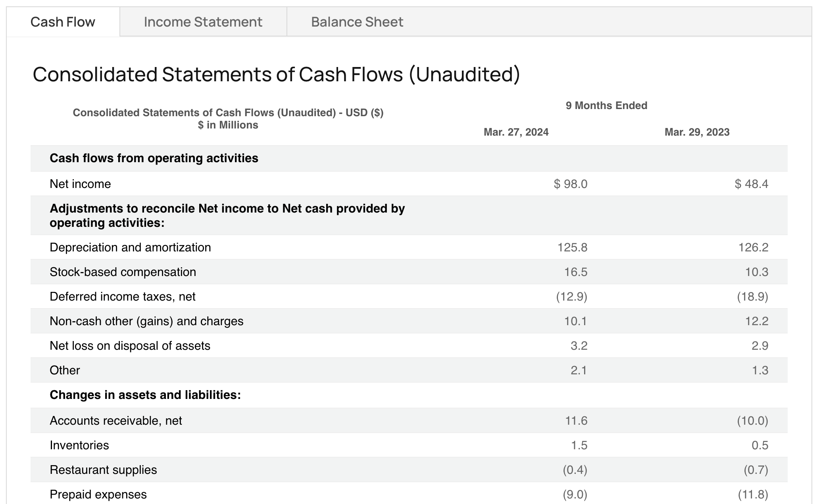Click the $ 98.0 net income value

pyautogui.click(x=570, y=184)
